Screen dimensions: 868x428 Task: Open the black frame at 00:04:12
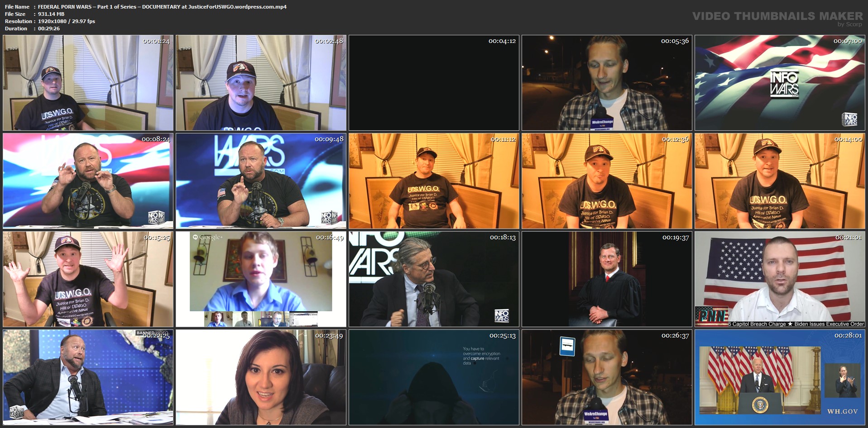click(x=434, y=83)
